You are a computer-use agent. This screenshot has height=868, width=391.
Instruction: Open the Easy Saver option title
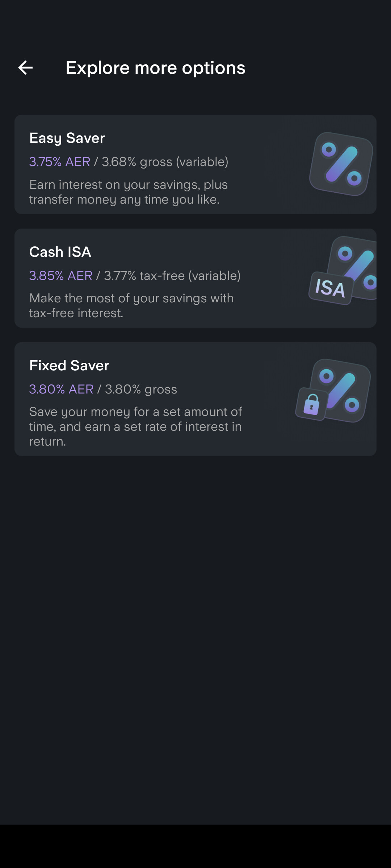click(x=67, y=138)
